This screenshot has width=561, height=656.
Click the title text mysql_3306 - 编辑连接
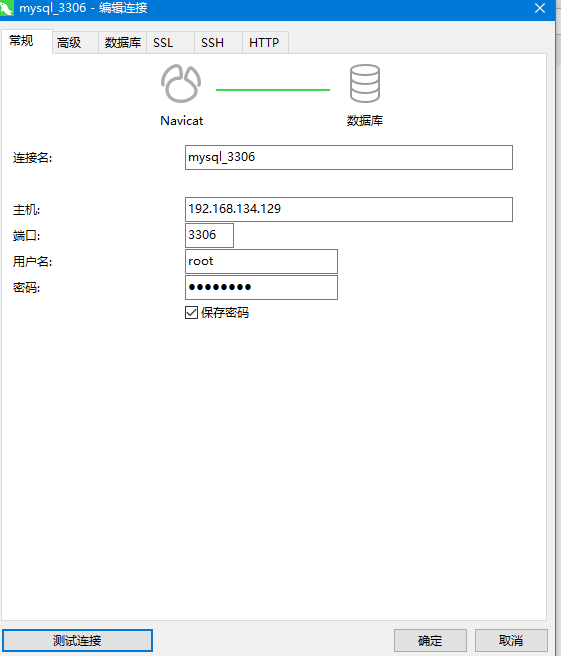click(83, 8)
